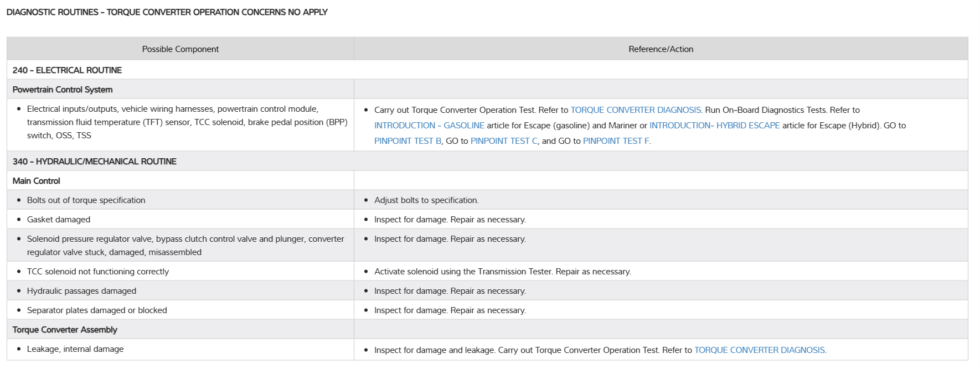Click the Torque Converter Assembly subheading

[x=65, y=330]
